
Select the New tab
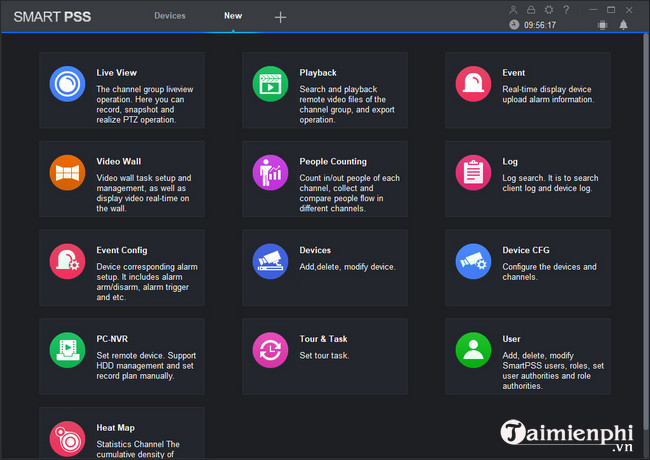point(232,16)
